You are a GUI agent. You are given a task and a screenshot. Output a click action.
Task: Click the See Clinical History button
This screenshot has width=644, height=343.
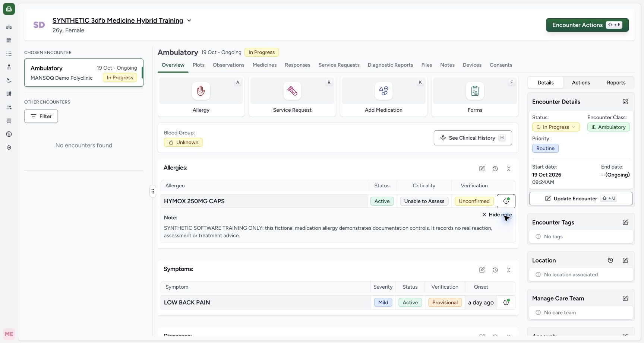click(473, 138)
